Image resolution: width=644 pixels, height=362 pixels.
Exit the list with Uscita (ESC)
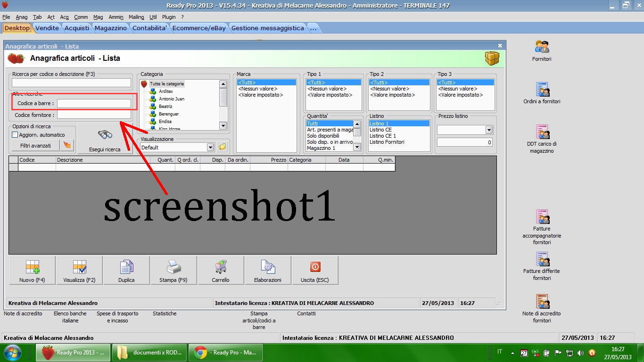pyautogui.click(x=315, y=270)
